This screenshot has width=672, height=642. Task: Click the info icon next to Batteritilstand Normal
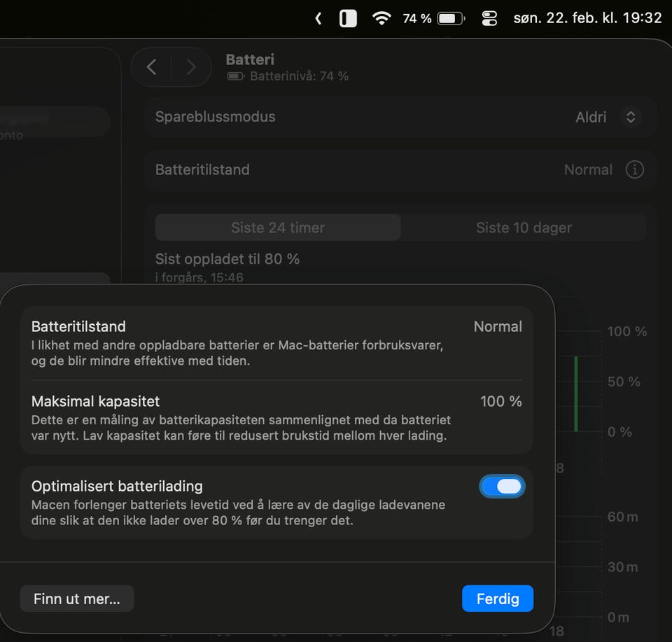634,169
